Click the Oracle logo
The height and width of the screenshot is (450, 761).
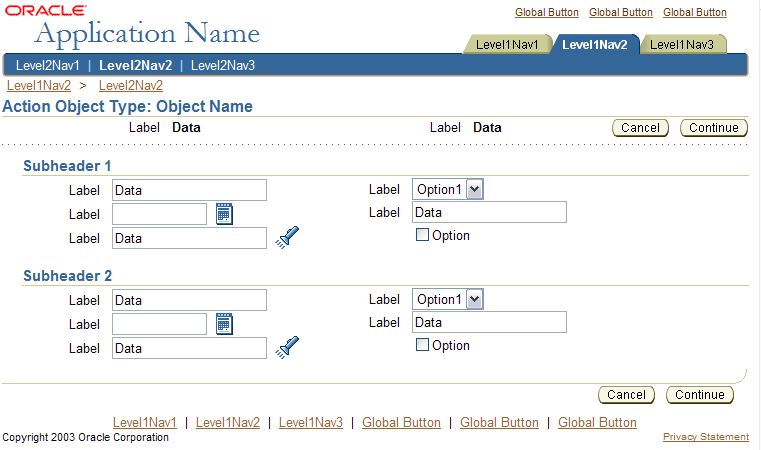pyautogui.click(x=46, y=10)
